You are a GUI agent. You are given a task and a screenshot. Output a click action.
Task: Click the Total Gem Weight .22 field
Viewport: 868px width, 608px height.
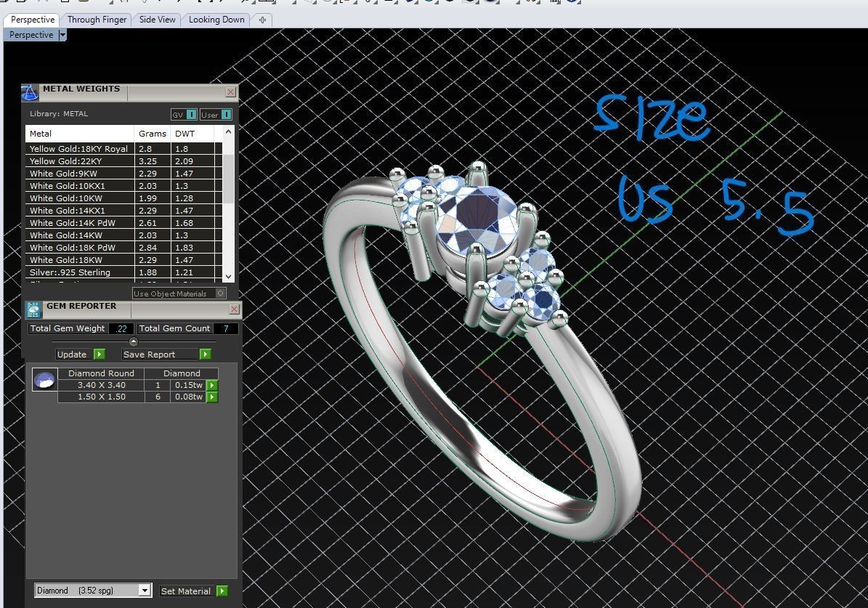121,328
